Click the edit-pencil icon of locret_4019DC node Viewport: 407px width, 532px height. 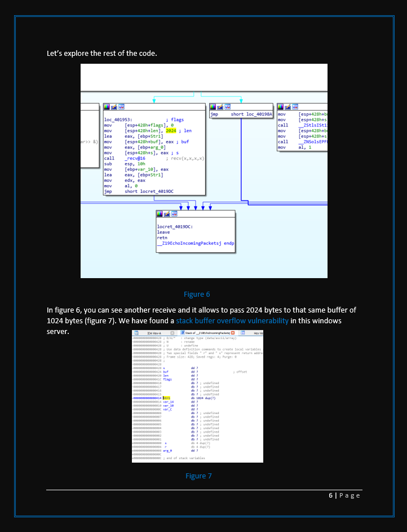[167, 214]
